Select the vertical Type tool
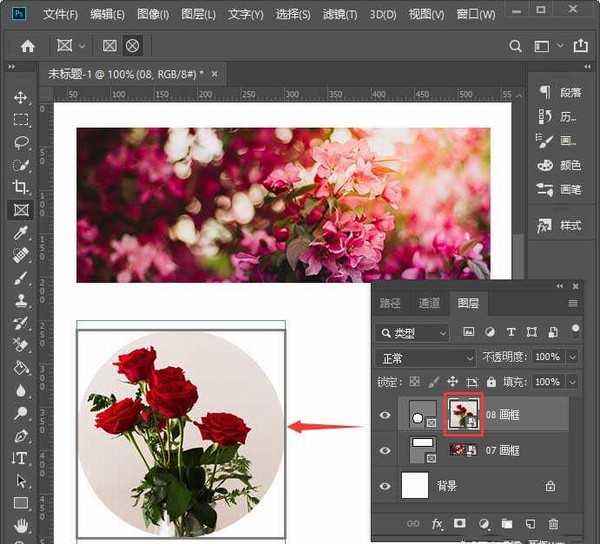This screenshot has width=600, height=544. (x=20, y=458)
